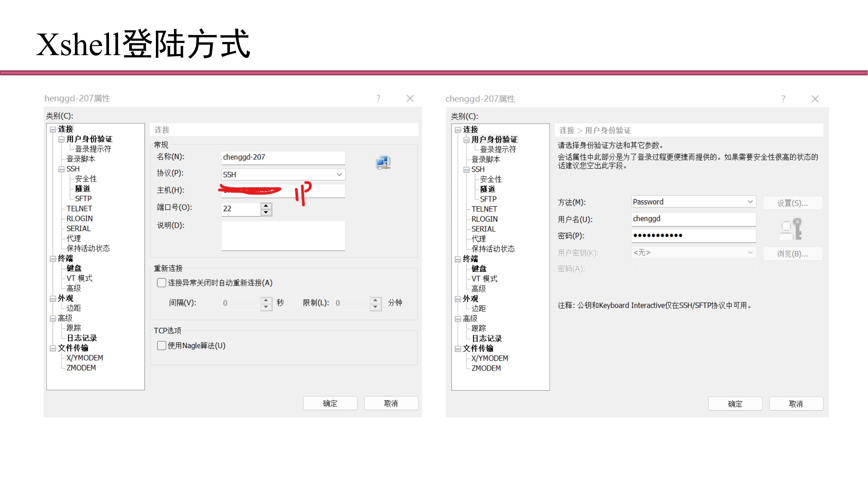Close the right chenggd-207 properties dialog
868x488 pixels.
click(815, 99)
